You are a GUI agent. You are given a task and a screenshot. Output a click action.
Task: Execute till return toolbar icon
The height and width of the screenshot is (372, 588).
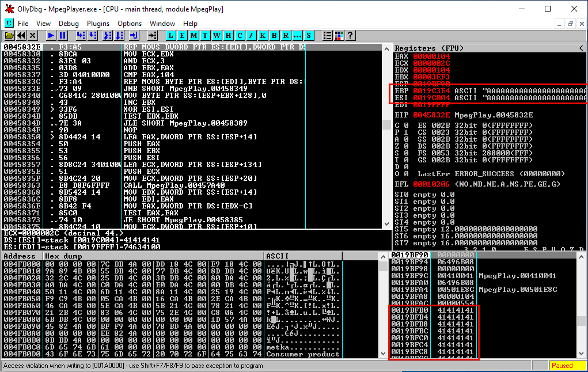(x=134, y=36)
